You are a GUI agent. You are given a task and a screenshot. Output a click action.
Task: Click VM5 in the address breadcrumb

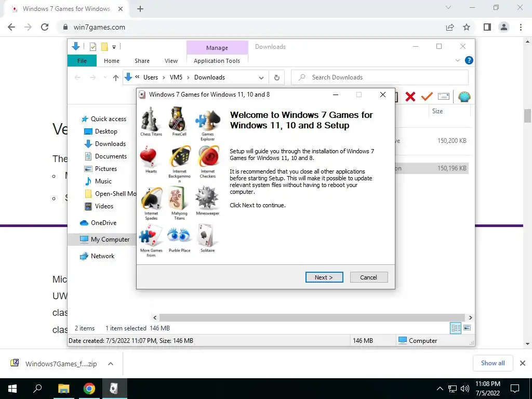176,77
